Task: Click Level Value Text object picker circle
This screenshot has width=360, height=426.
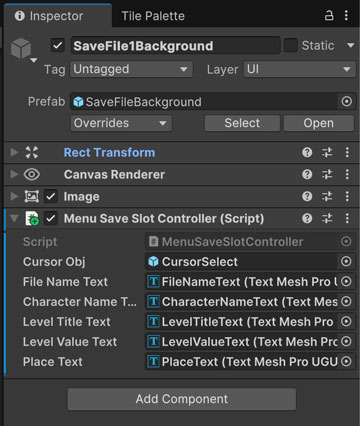Action: pyautogui.click(x=346, y=341)
